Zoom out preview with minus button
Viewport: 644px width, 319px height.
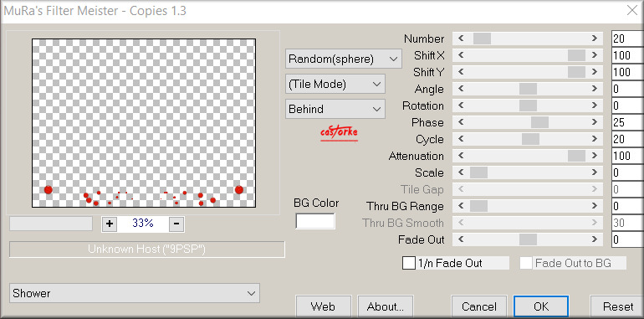coord(176,224)
